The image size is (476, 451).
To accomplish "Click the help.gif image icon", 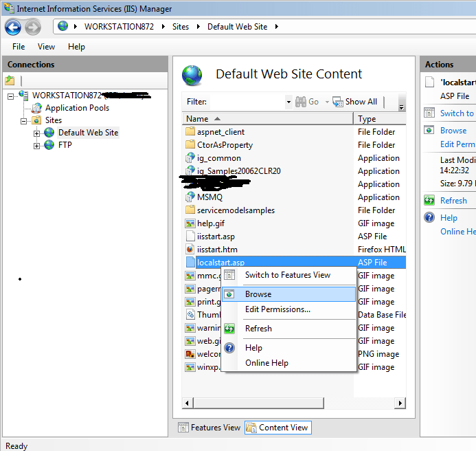I will [190, 223].
